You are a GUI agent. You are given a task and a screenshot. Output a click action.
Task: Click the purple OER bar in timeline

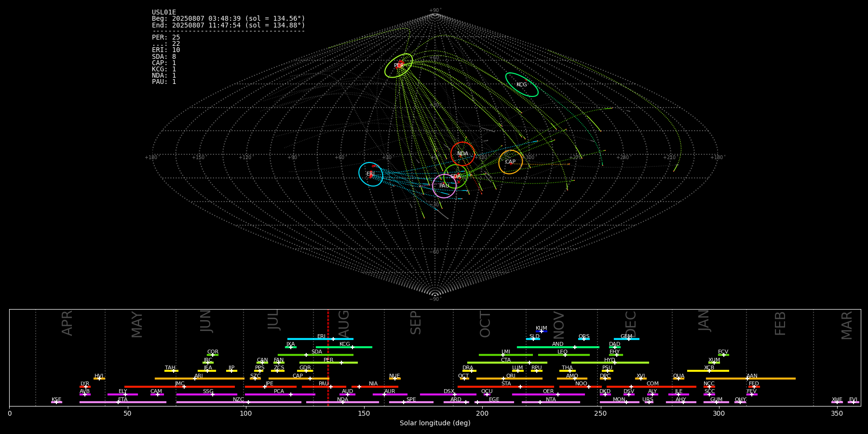click(548, 394)
